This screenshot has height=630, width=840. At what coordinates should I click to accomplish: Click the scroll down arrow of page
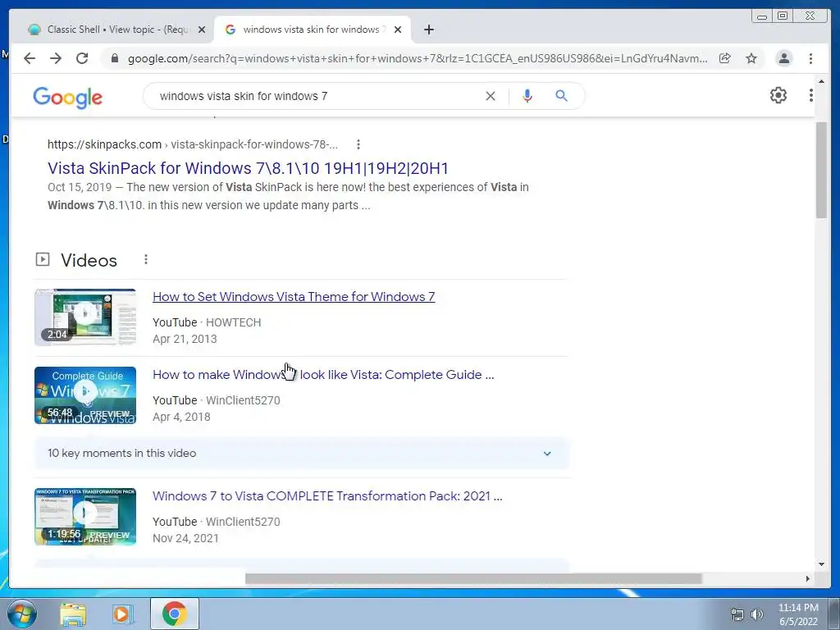821,564
